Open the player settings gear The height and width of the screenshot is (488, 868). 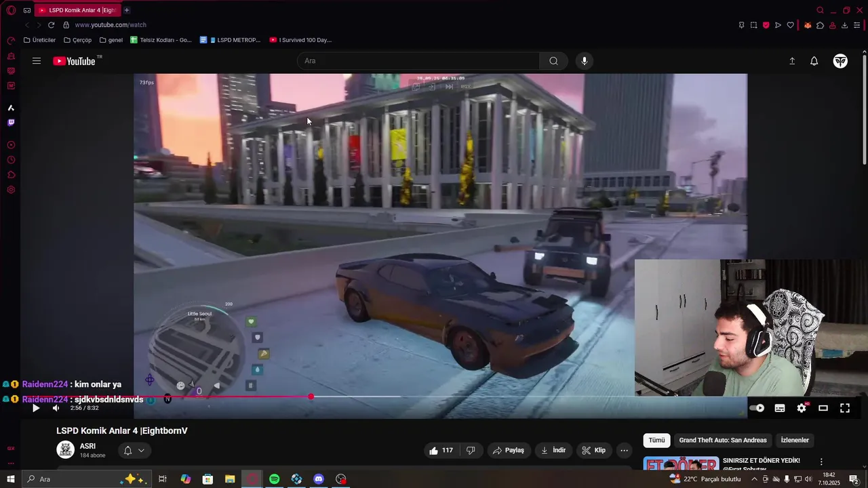802,408
